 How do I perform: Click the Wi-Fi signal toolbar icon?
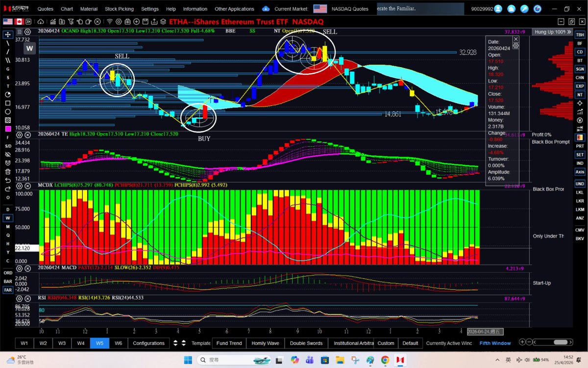click(110, 22)
